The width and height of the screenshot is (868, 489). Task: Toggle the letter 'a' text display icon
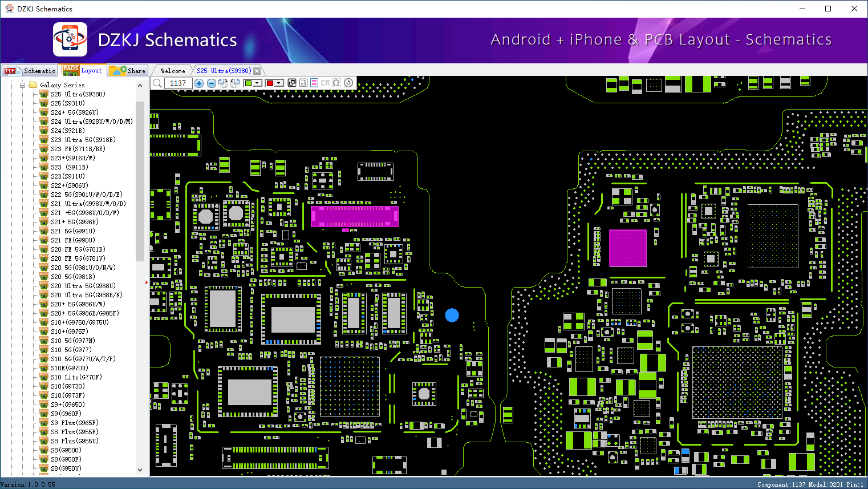coord(303,83)
